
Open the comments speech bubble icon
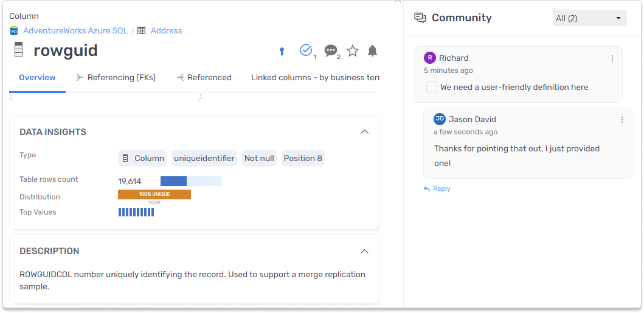pos(330,51)
